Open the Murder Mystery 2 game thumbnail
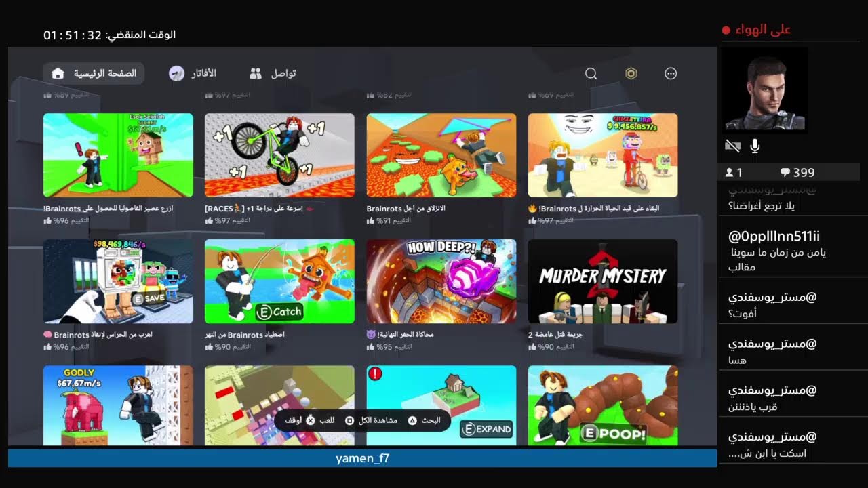Image resolution: width=868 pixels, height=488 pixels. point(603,281)
